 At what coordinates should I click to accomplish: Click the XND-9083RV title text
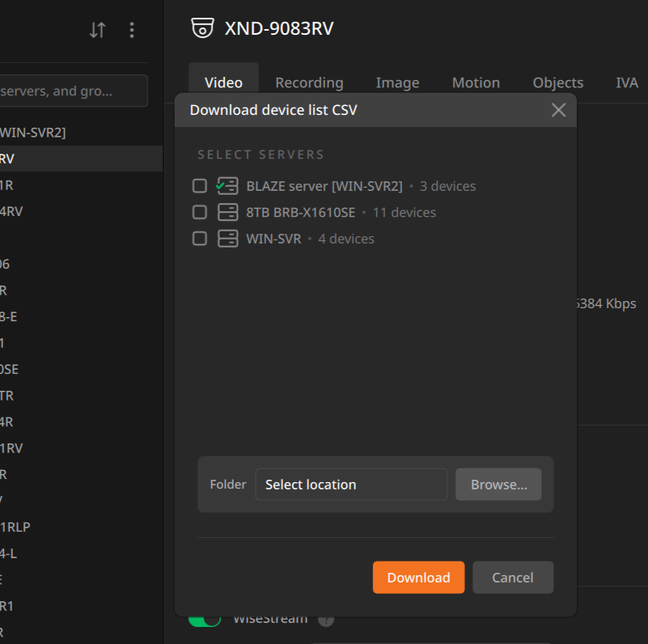coord(279,28)
